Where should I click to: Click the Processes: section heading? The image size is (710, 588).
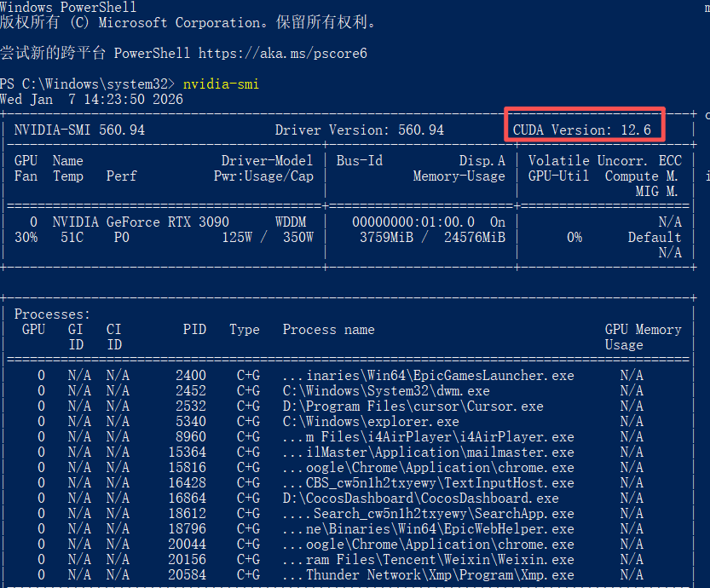point(52,314)
